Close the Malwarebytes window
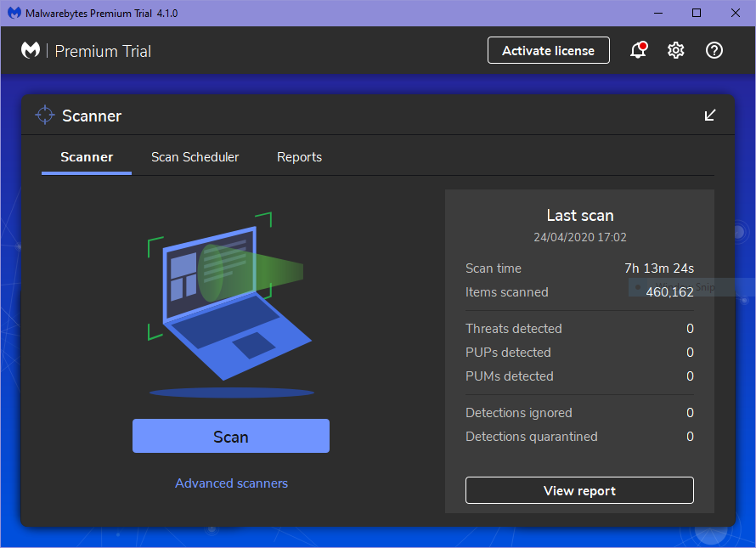The image size is (756, 548). coord(736,13)
